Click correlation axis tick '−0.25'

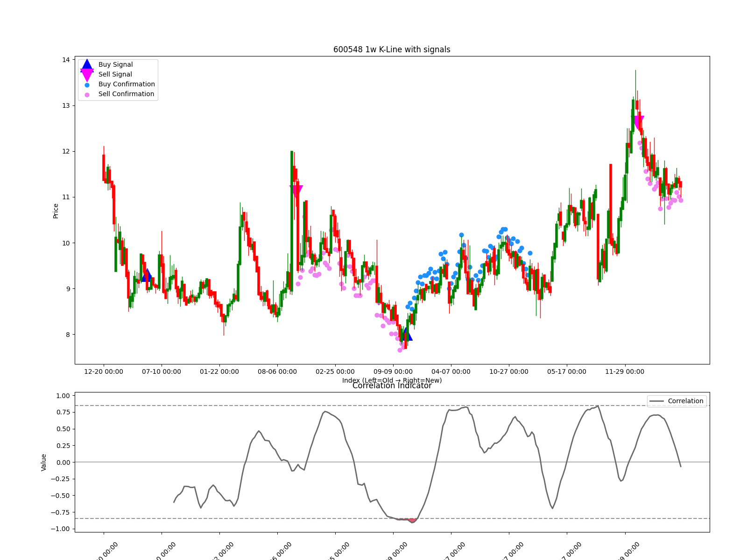[60, 479]
